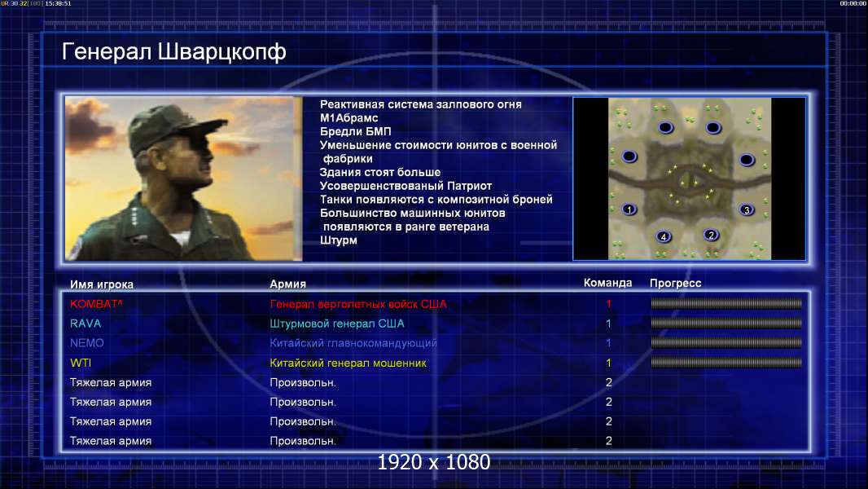Click the timer "00:00:00" in the top corner

853,3
